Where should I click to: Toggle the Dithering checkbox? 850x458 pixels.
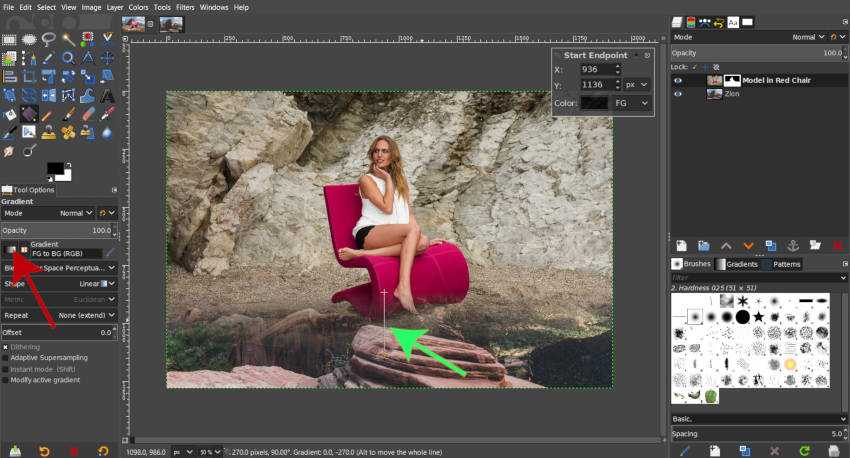pos(6,346)
